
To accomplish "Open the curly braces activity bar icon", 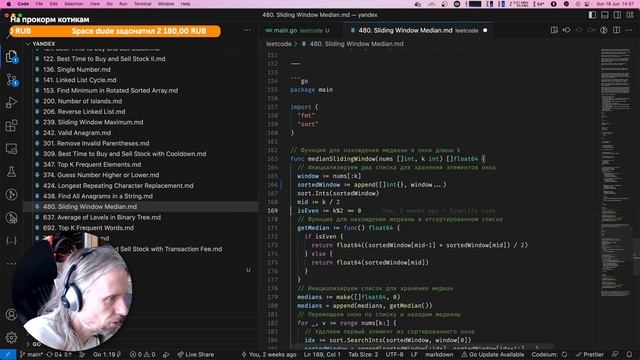I will click(11, 240).
